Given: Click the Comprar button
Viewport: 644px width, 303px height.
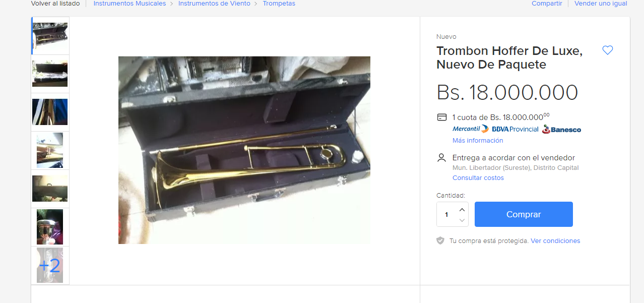Looking at the screenshot, I should [524, 214].
